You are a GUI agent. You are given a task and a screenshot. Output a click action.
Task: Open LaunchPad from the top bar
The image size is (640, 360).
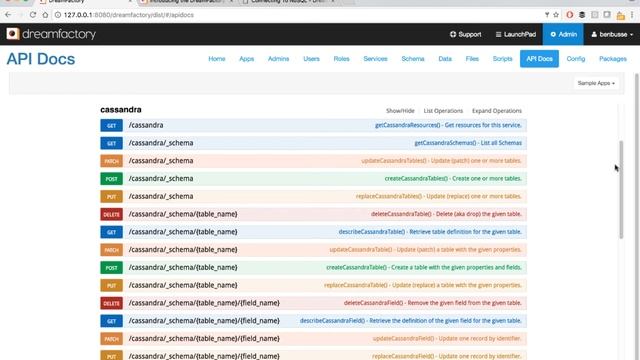click(516, 34)
